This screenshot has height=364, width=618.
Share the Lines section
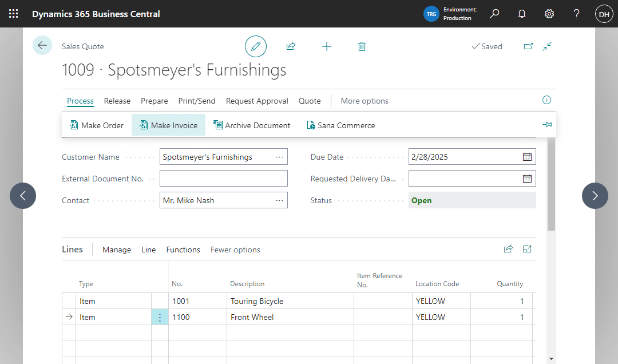pos(509,249)
